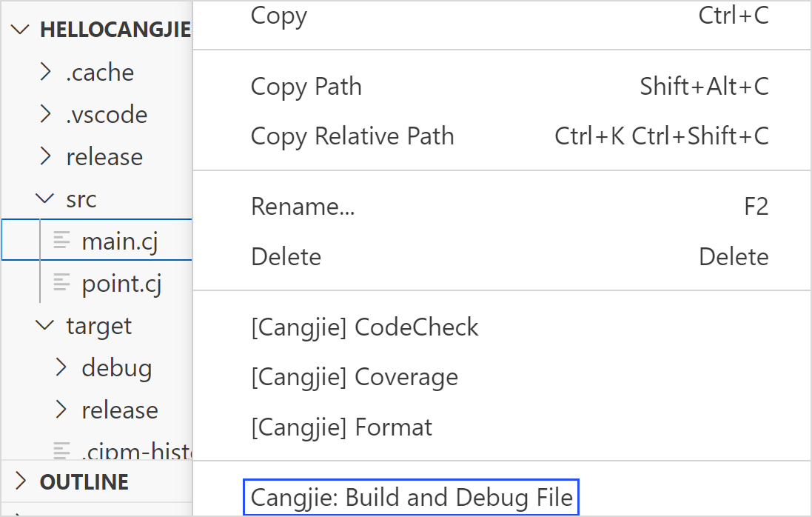The height and width of the screenshot is (517, 812).
Task: Select [Cangjie] Coverage menu item
Action: tap(355, 377)
